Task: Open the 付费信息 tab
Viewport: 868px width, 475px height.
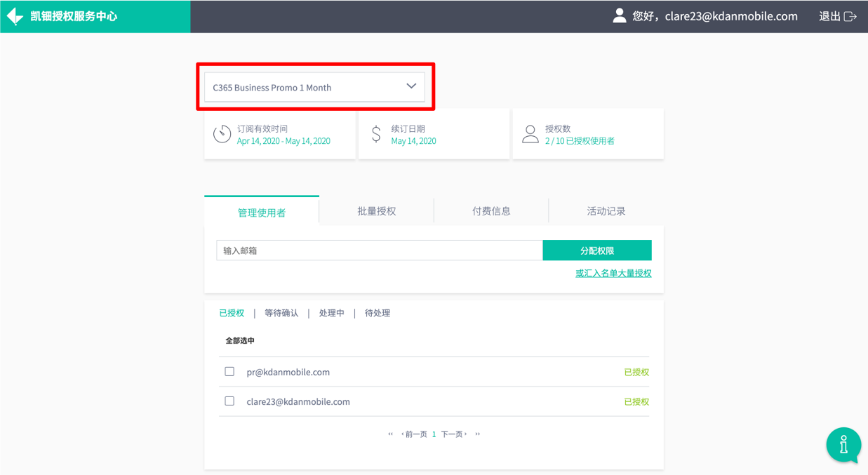Action: coord(491,211)
